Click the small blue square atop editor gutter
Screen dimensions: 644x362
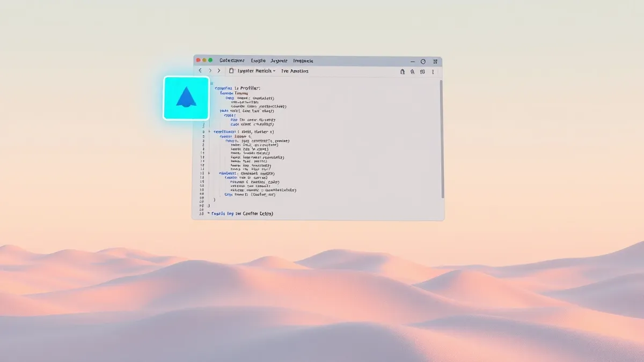click(211, 84)
